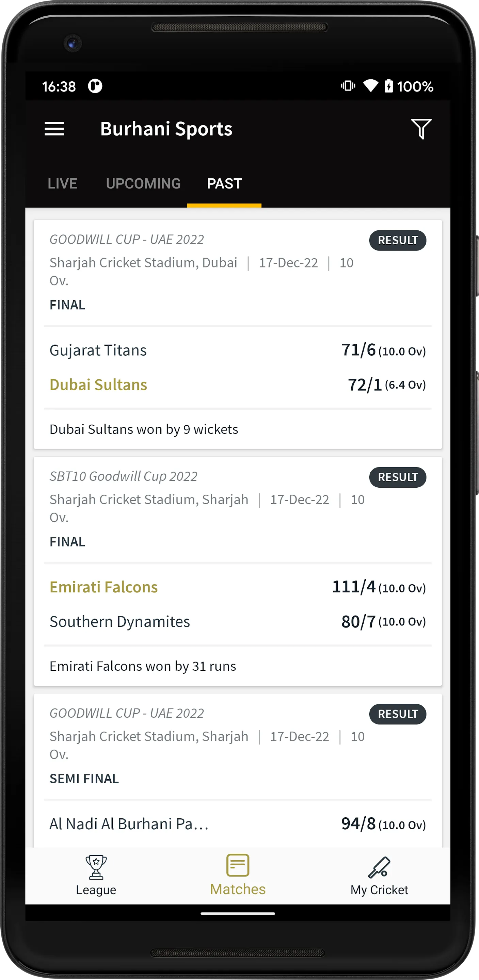Open Southern Dynamites team row

(x=238, y=622)
